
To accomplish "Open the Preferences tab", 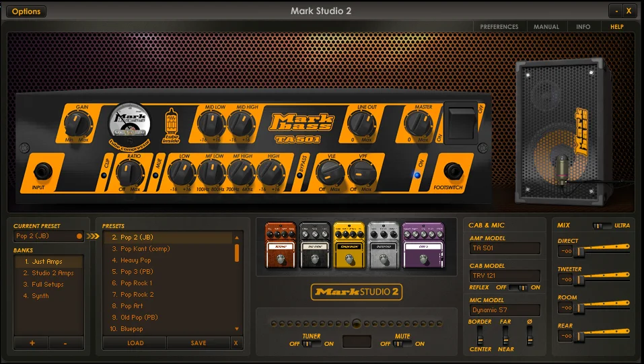I will click(x=499, y=27).
